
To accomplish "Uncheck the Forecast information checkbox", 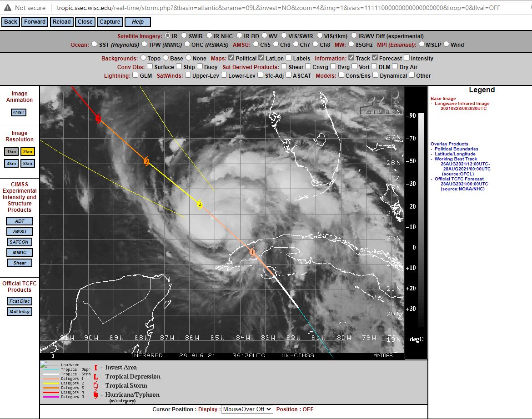I will click(x=375, y=58).
